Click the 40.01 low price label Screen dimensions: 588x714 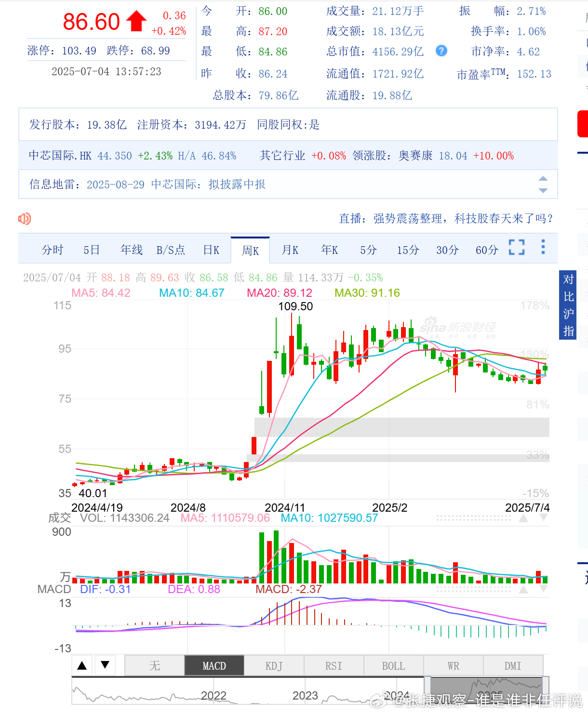coord(93,493)
